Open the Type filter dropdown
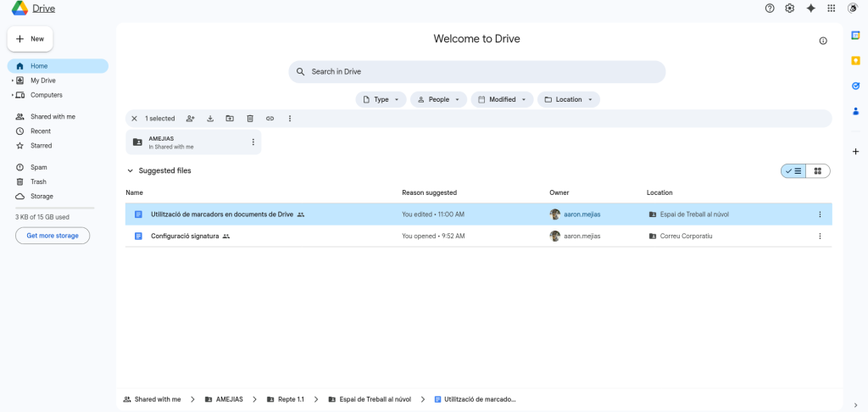The height and width of the screenshot is (412, 868). coord(381,100)
